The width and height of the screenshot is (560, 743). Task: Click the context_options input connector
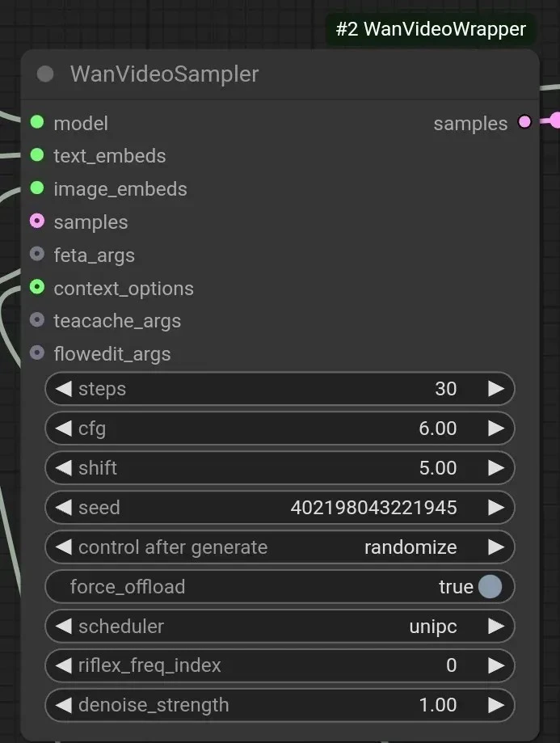(x=37, y=287)
